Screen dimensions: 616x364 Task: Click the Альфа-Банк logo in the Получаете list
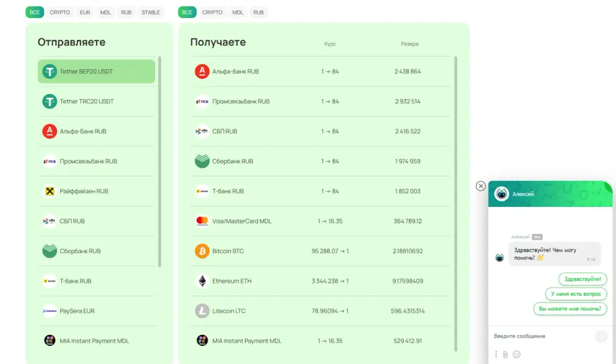[x=202, y=72]
